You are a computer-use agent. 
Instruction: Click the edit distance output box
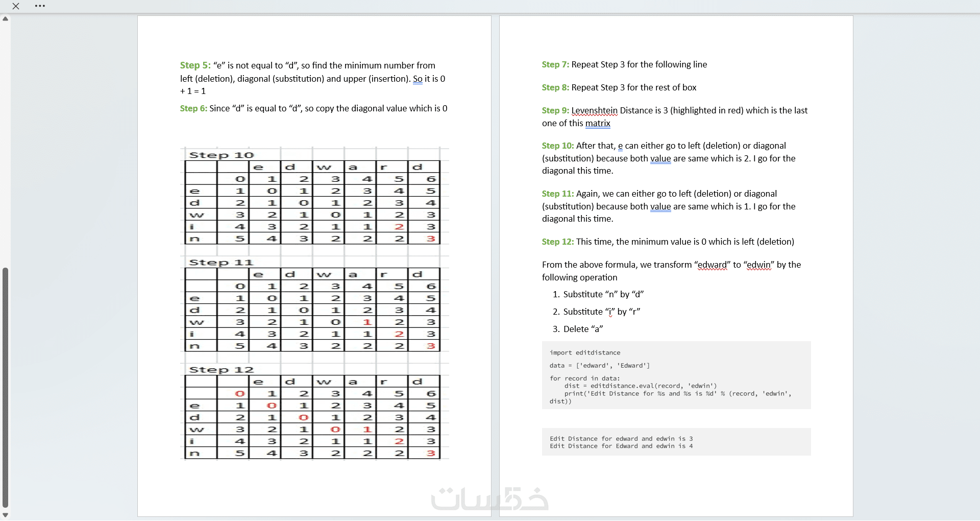click(676, 442)
